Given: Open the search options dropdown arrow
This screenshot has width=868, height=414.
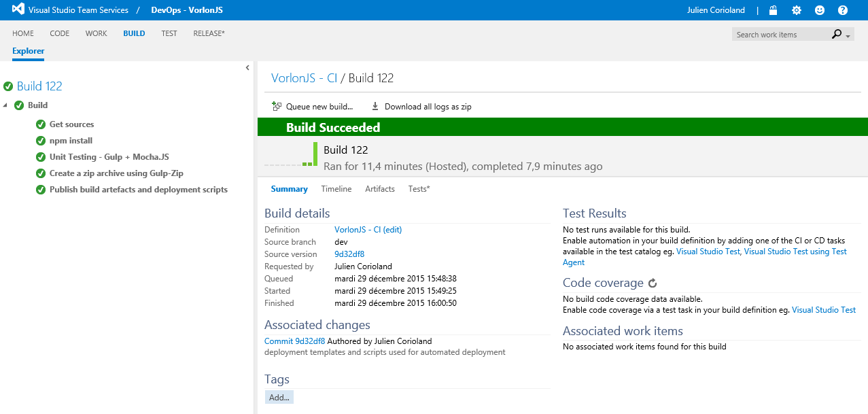Looking at the screenshot, I should pyautogui.click(x=847, y=35).
